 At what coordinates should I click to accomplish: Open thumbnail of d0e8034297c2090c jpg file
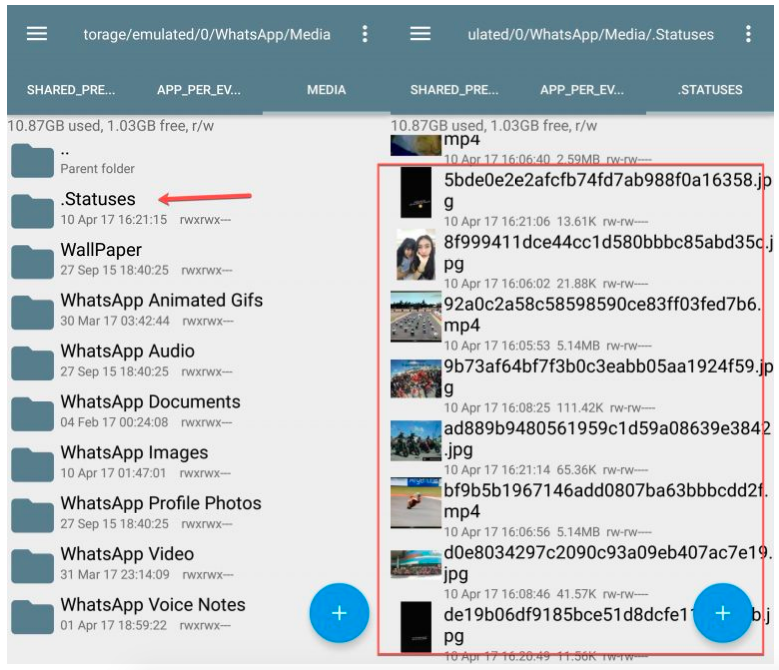(x=416, y=564)
